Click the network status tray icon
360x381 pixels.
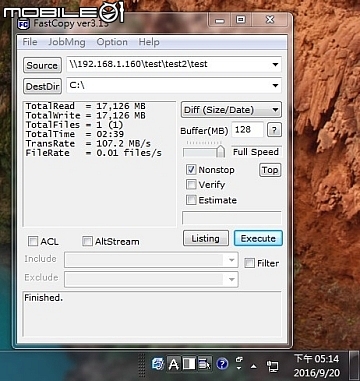click(272, 366)
